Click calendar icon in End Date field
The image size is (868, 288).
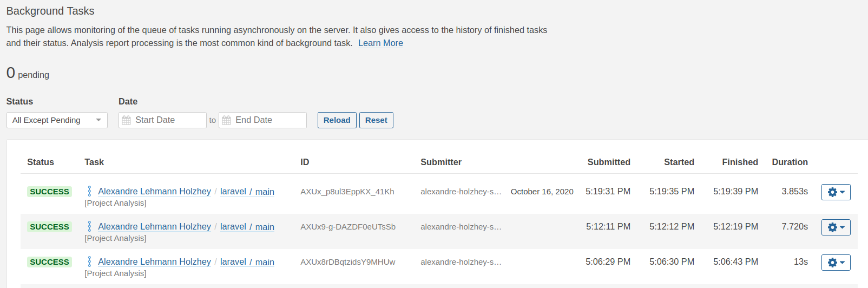click(x=226, y=120)
